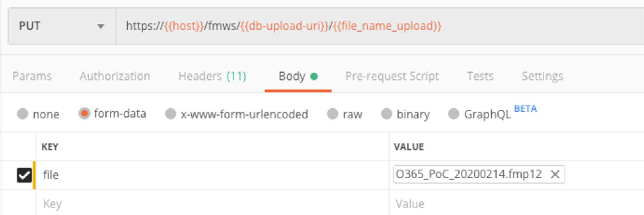Image resolution: width=644 pixels, height=215 pixels.
Task: Open the Pre-request Script tab
Action: tap(392, 76)
